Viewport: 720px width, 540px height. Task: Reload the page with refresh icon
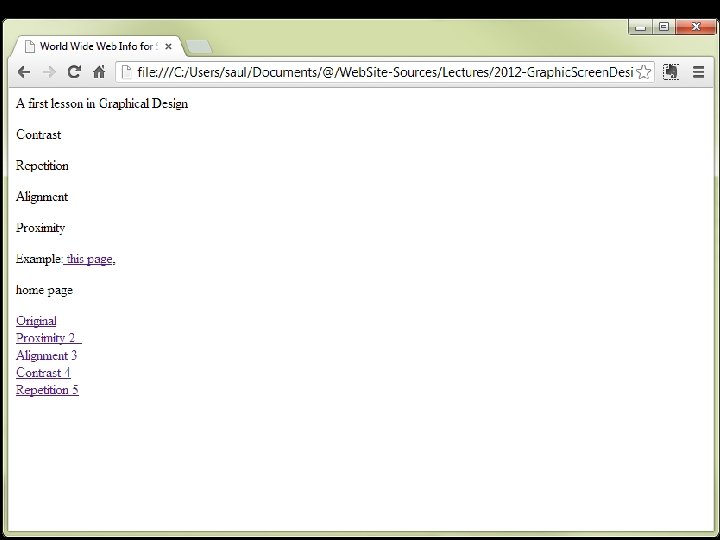(74, 72)
